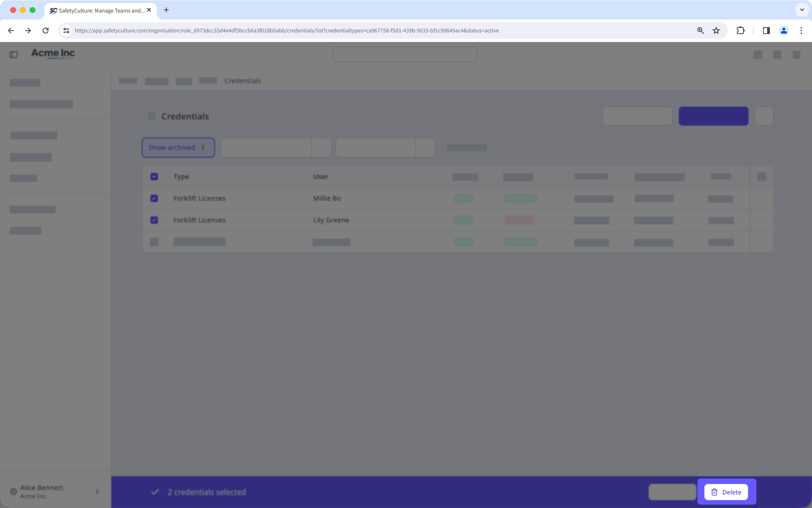Viewport: 812px width, 508px height.
Task: Uncheck the Lily Greene Forklift Licenses row
Action: pos(154,220)
